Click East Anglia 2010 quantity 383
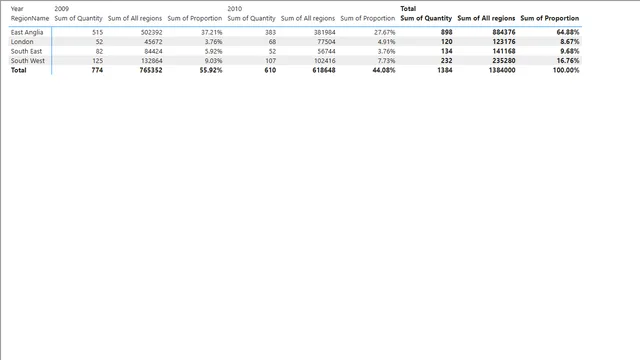The image size is (640, 360). 270,32
